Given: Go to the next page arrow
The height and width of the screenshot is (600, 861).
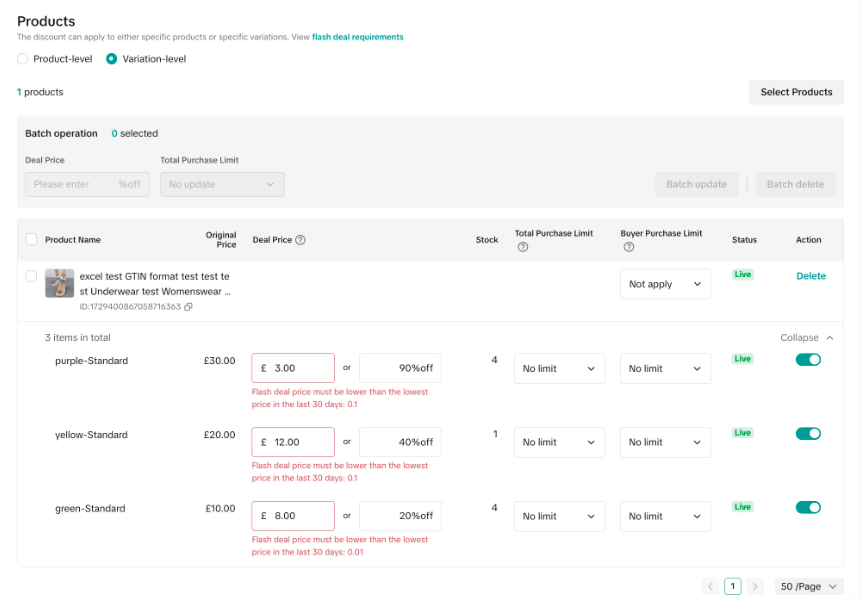Looking at the screenshot, I should tap(756, 586).
